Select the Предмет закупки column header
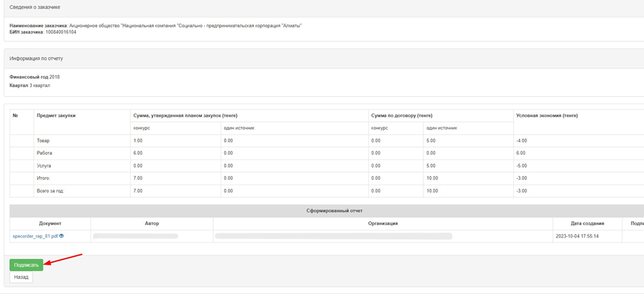This screenshot has width=644, height=294. tap(56, 116)
